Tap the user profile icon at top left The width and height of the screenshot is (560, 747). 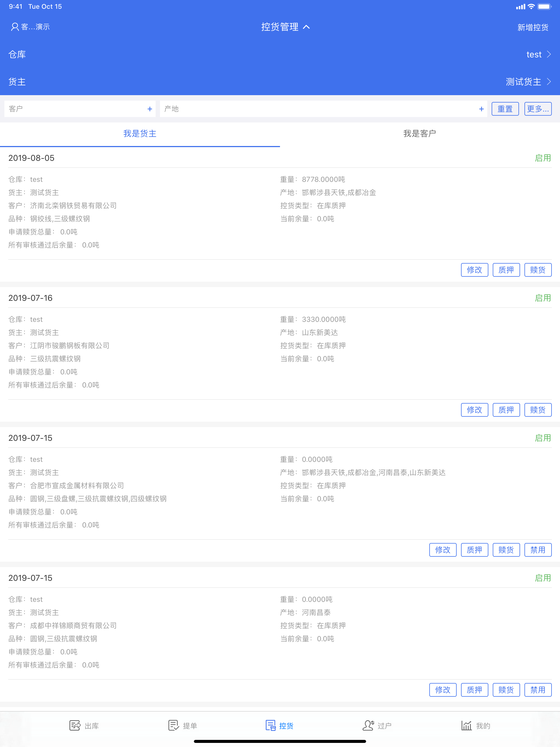point(14,27)
